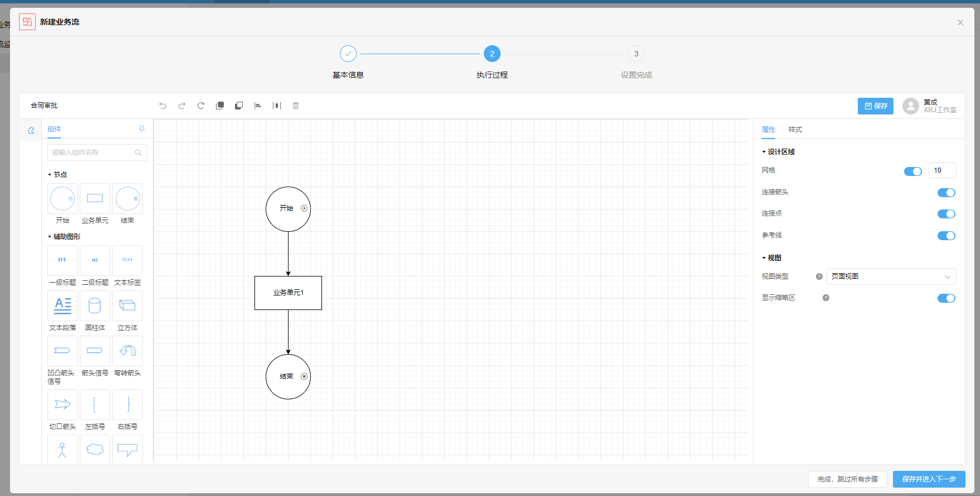This screenshot has height=496, width=980.
Task: Redo the last undone action
Action: [182, 106]
